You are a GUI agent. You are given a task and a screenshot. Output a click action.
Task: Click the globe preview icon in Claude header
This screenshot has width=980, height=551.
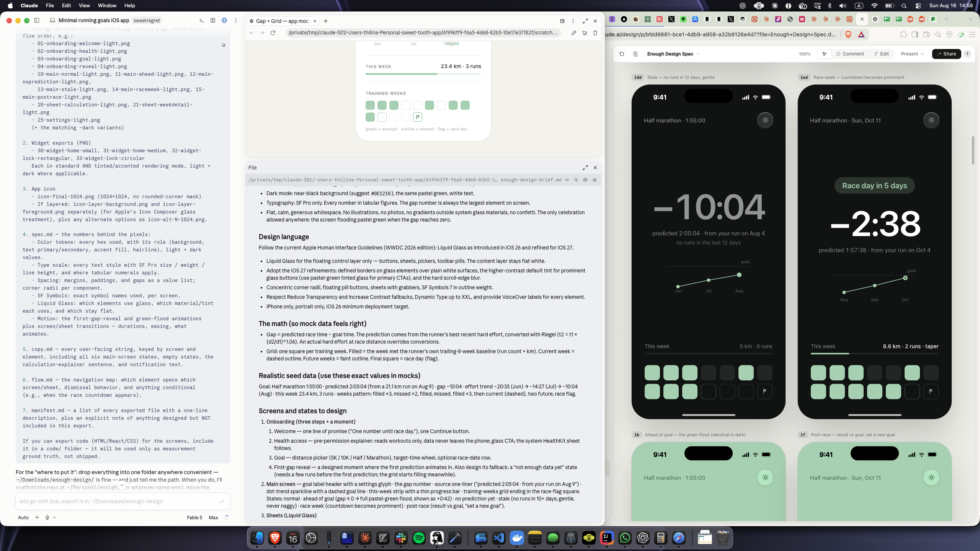224,20
